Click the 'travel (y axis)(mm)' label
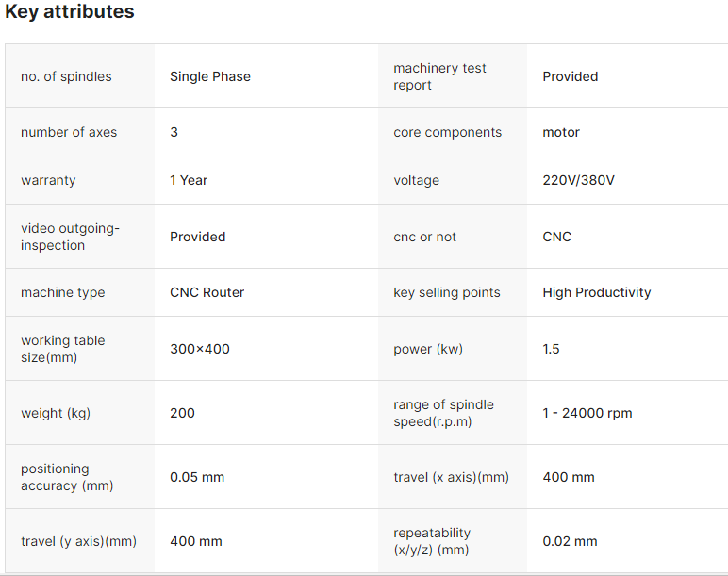This screenshot has width=728, height=576. pos(78,541)
